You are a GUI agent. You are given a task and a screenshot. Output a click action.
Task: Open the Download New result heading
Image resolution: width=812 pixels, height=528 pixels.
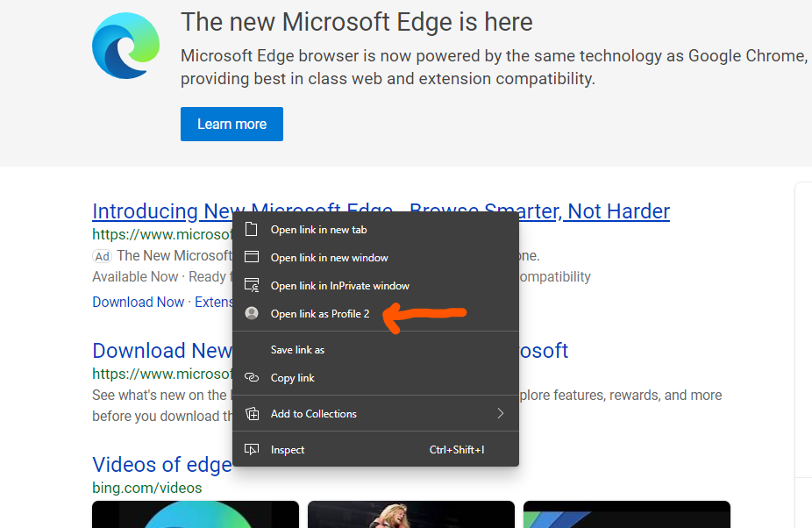(x=162, y=351)
